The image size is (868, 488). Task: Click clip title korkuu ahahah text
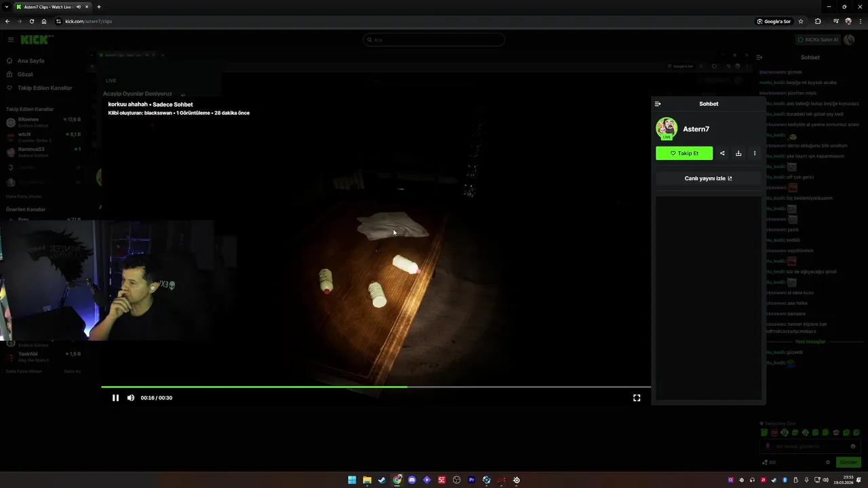(x=127, y=104)
